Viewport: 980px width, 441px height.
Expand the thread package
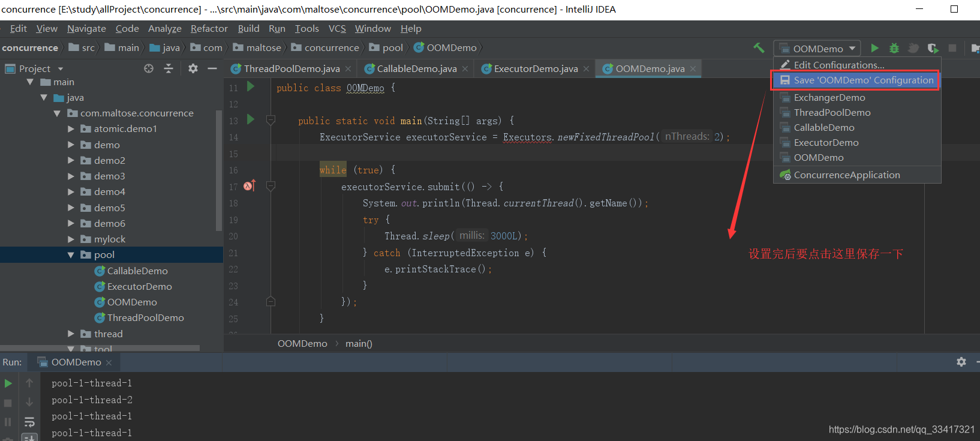[71, 334]
